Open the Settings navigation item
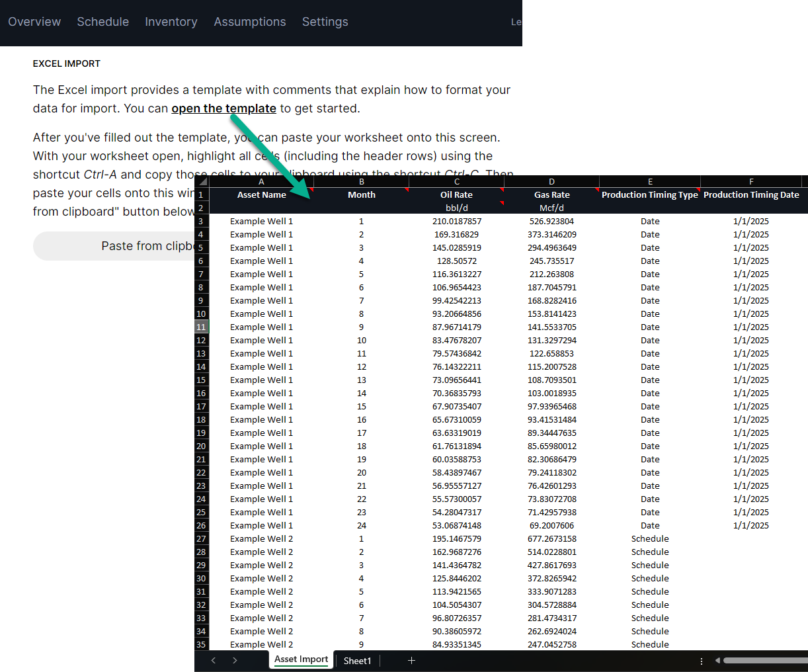The width and height of the screenshot is (808, 672). 325,22
